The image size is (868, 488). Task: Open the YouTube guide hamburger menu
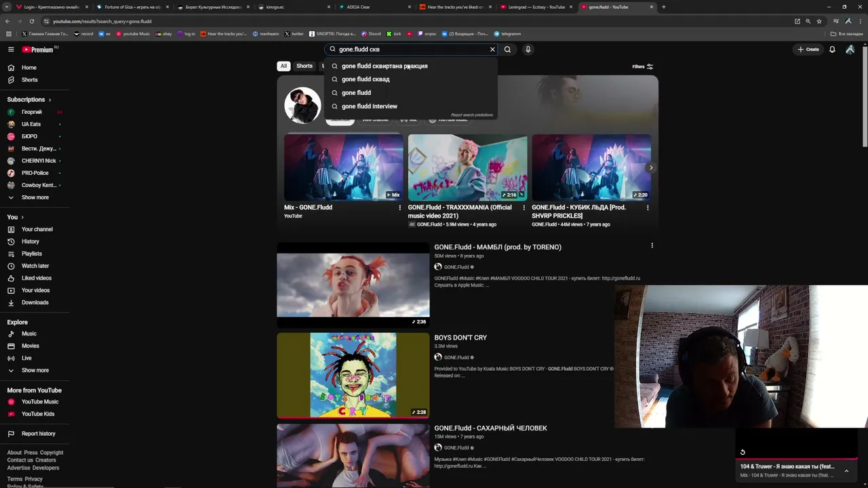click(x=11, y=49)
